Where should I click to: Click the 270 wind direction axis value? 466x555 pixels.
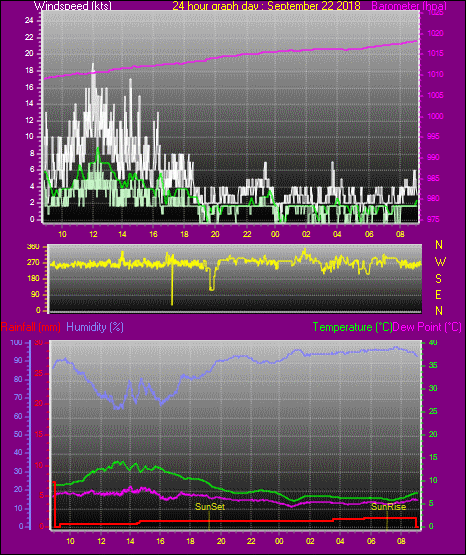pyautogui.click(x=33, y=263)
